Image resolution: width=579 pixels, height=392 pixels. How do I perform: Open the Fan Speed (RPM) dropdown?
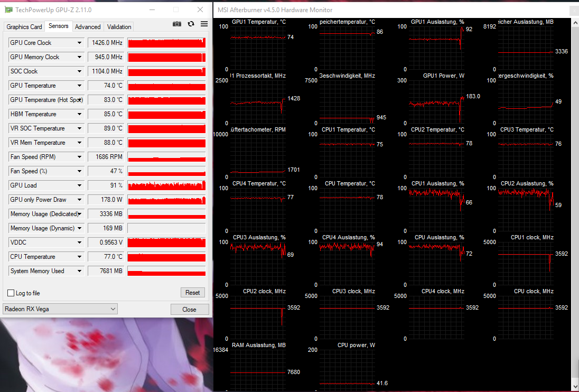79,157
